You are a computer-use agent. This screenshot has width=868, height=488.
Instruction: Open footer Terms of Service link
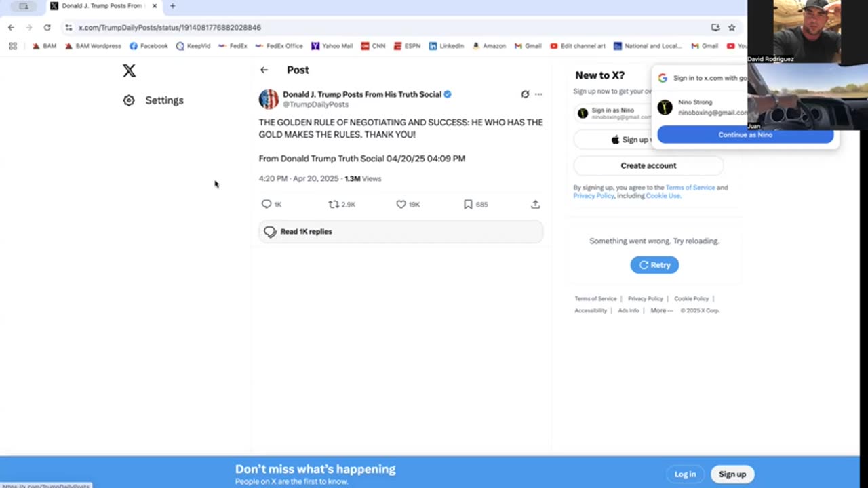(595, 298)
